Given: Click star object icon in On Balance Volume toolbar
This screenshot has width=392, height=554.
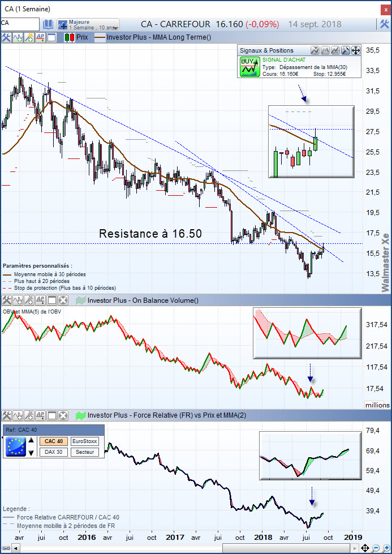Looking at the screenshot, I should pos(29,300).
